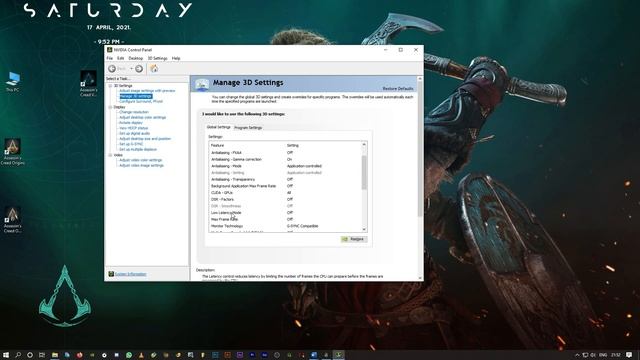The width and height of the screenshot is (640, 360).
Task: Open Back history dropdown arrow
Action: point(131,69)
